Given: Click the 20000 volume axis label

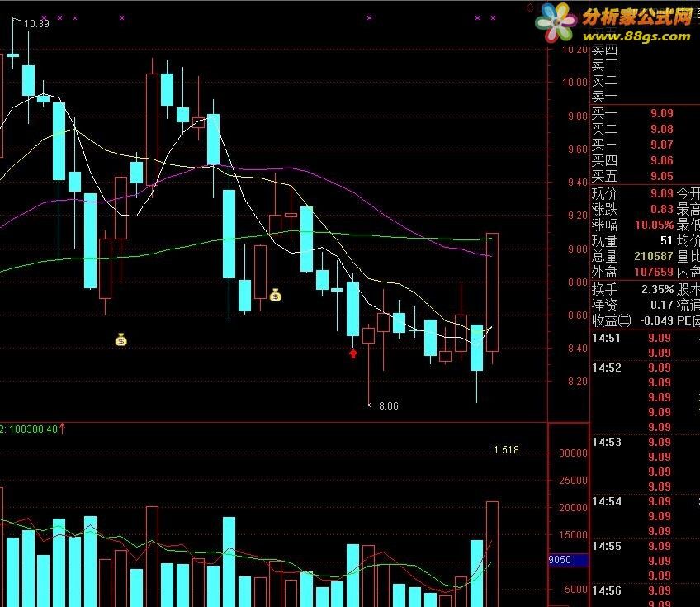Looking at the screenshot, I should [573, 508].
